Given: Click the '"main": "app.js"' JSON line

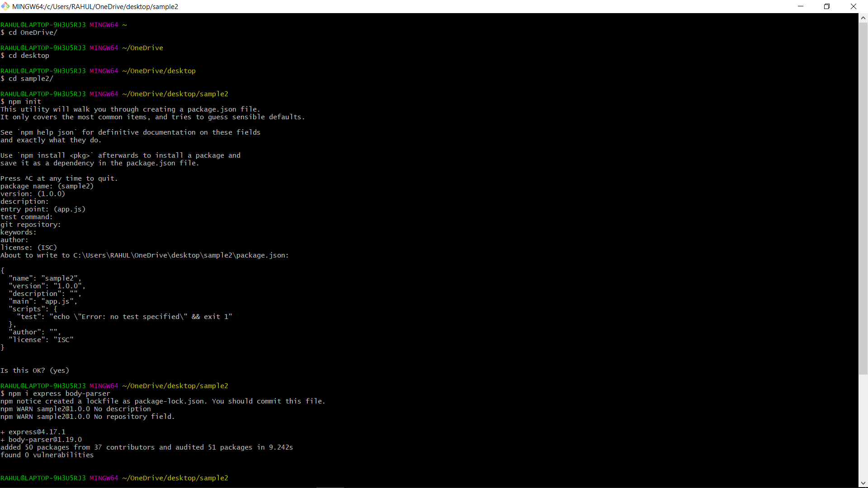Looking at the screenshot, I should click(x=43, y=301).
